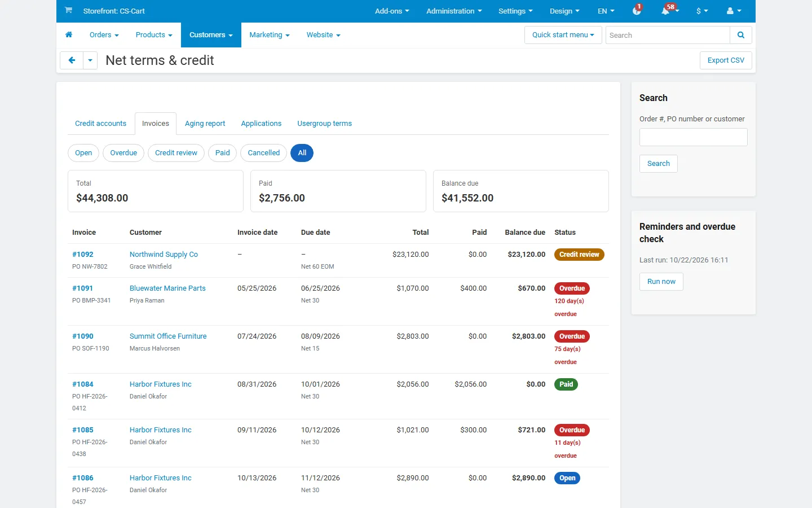This screenshot has height=508, width=812.
Task: Select the Invoices tab
Action: coord(156,124)
